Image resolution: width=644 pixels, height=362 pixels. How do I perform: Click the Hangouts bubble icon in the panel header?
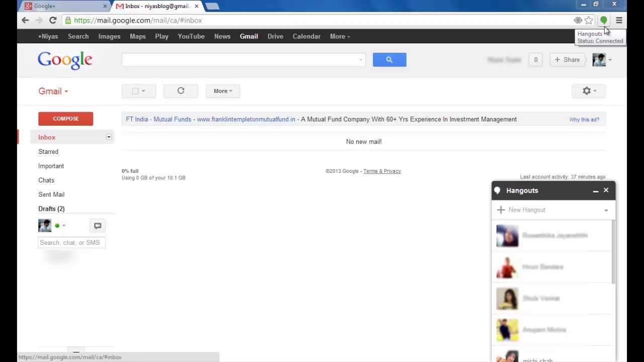point(497,190)
